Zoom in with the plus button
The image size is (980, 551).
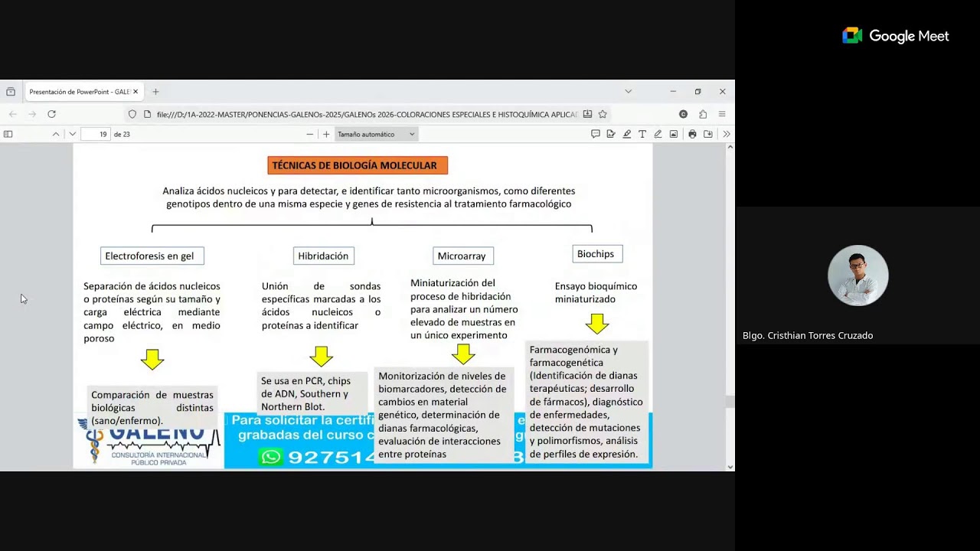[326, 134]
